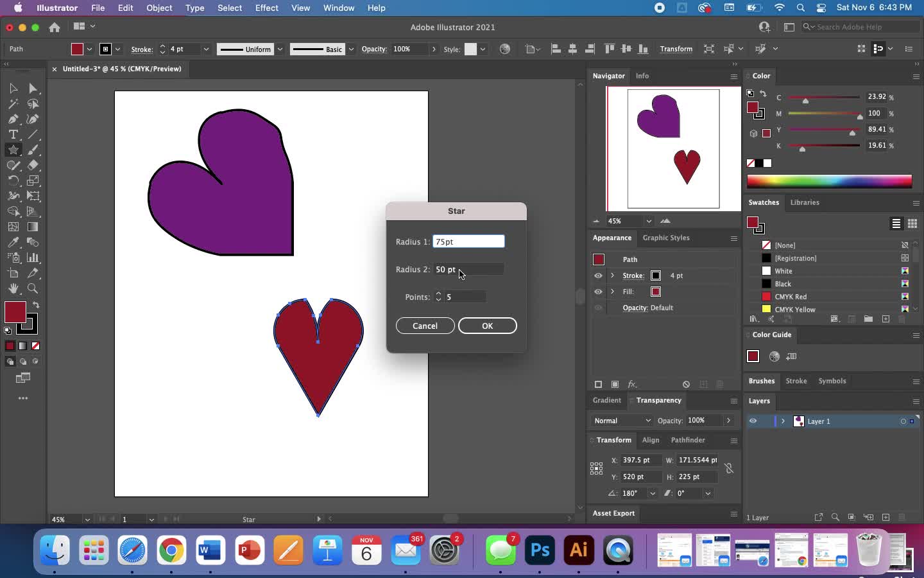Select the Pen tool
The width and height of the screenshot is (924, 578).
[x=13, y=119]
